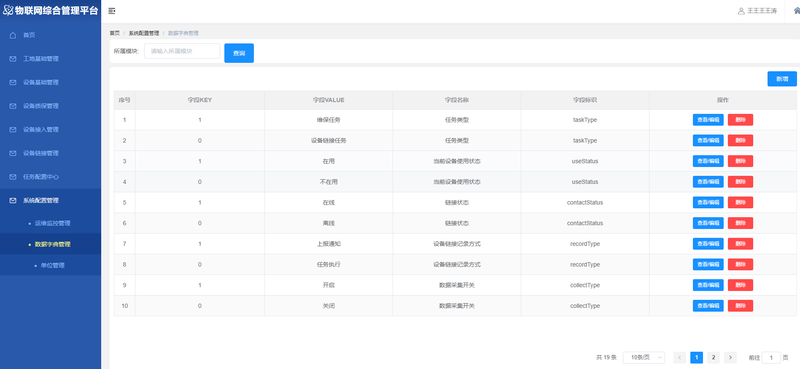The height and width of the screenshot is (369, 800).
Task: Go to page 2 in pagination
Action: (713, 357)
